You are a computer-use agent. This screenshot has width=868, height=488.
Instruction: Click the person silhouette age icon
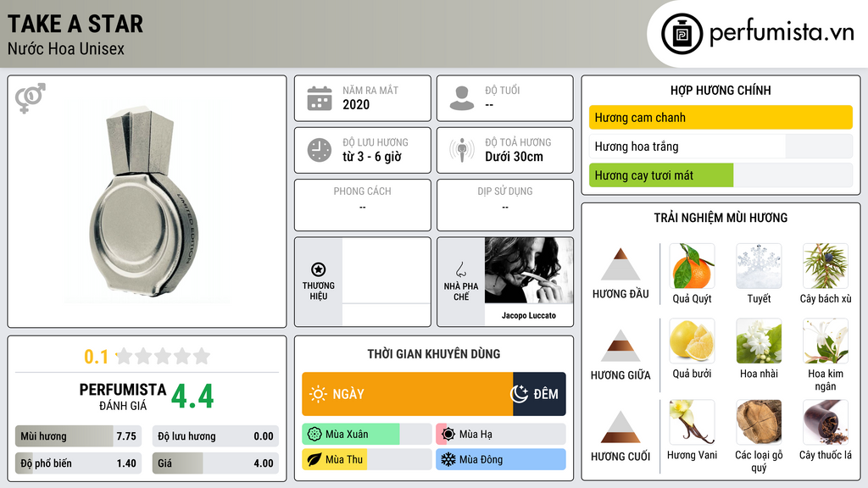pyautogui.click(x=462, y=98)
